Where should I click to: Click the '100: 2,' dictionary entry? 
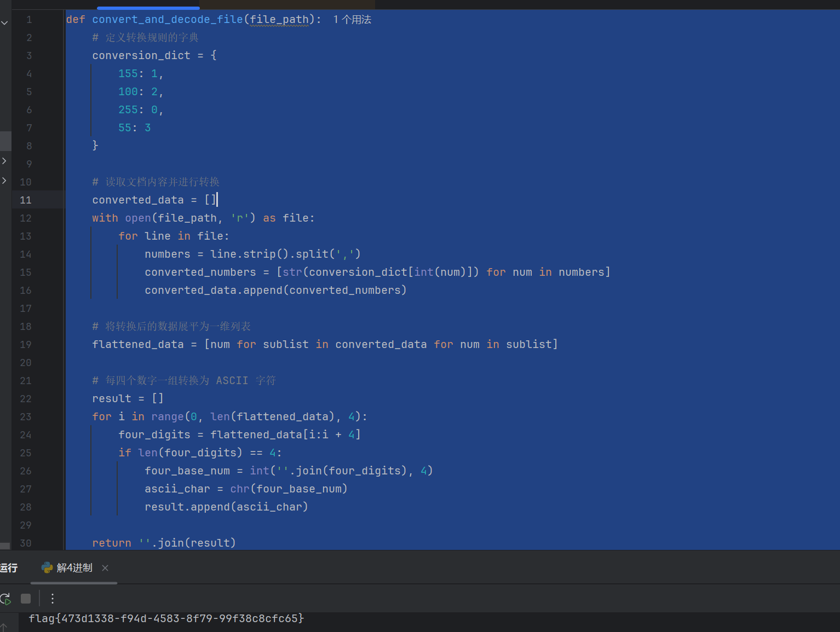point(141,91)
